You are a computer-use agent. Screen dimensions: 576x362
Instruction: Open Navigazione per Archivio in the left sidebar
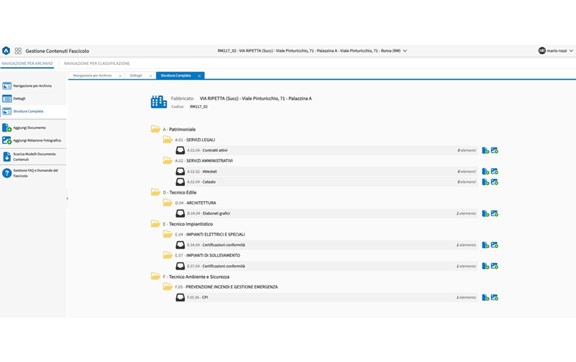click(x=33, y=86)
